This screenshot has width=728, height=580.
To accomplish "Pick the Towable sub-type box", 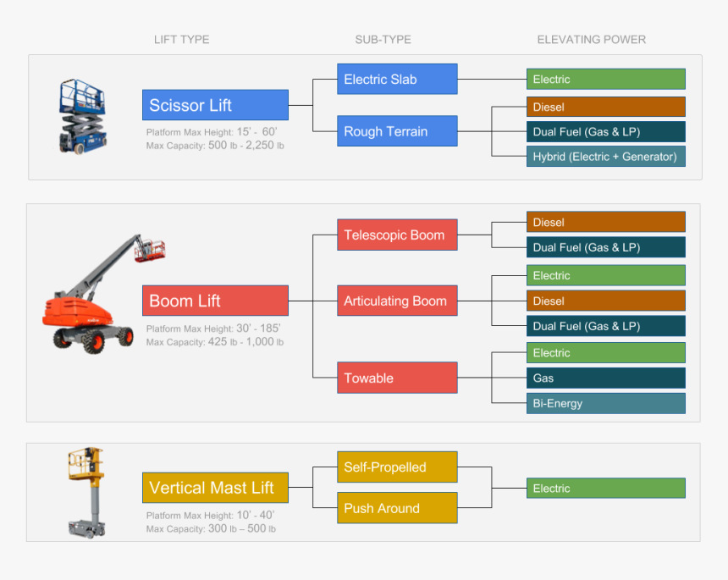I will (x=396, y=378).
